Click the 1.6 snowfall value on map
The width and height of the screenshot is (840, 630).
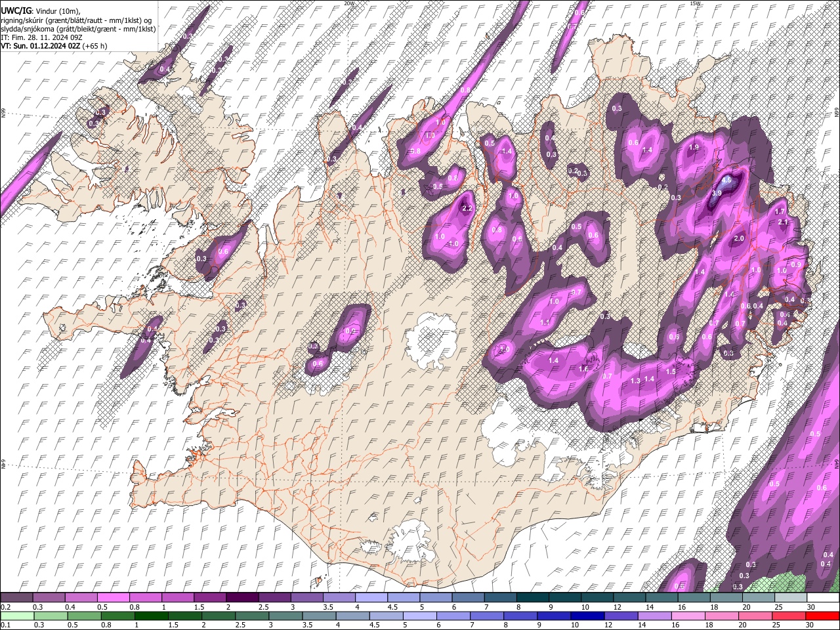(x=584, y=369)
